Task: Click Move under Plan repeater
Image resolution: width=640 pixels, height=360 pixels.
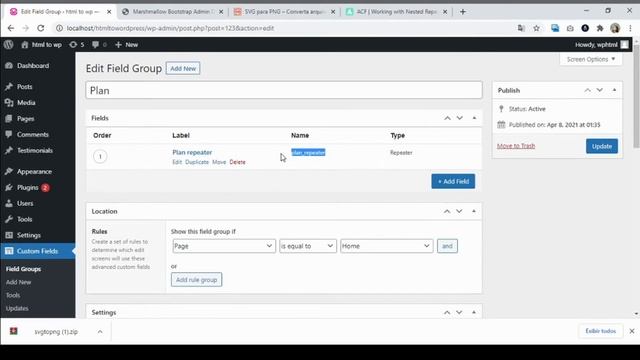Action: pos(219,162)
